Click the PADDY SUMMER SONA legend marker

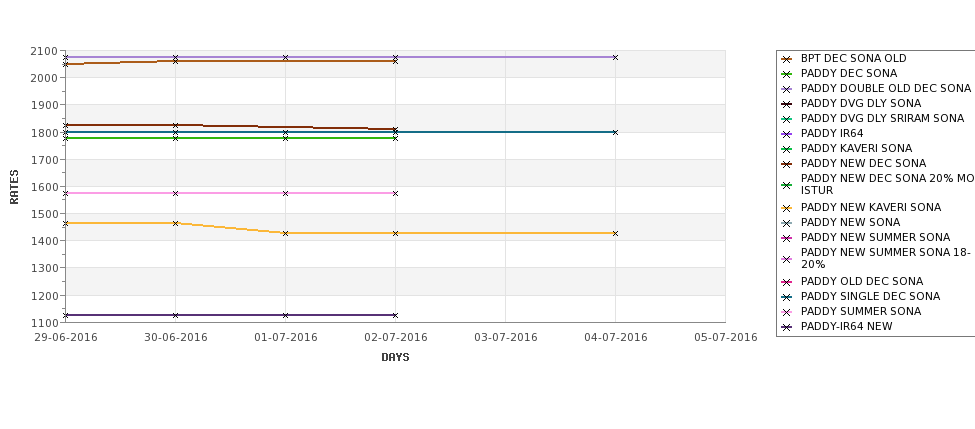pos(787,312)
